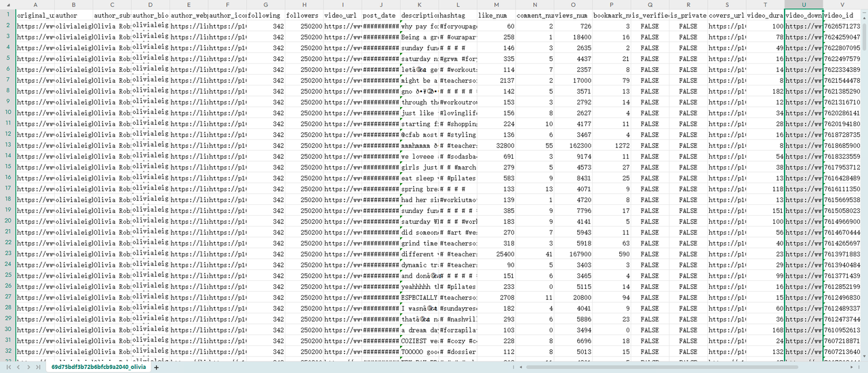868x373 pixels.
Task: Click the "following" header cell
Action: point(266,15)
